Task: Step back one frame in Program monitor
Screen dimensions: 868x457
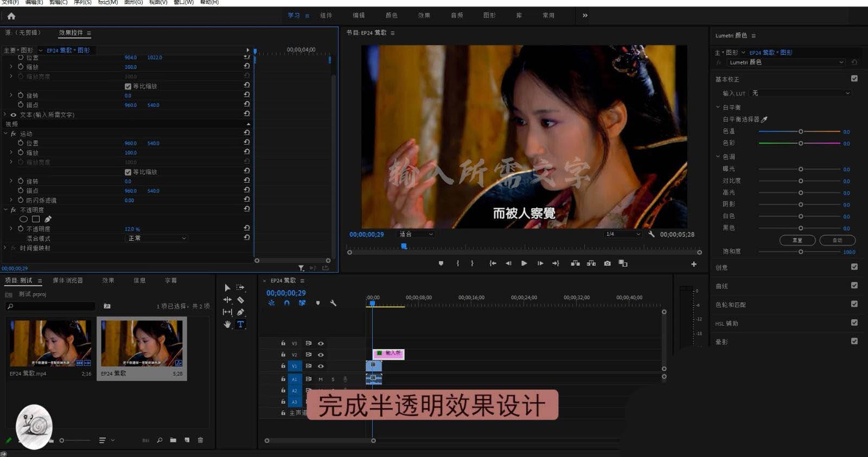Action: click(508, 263)
